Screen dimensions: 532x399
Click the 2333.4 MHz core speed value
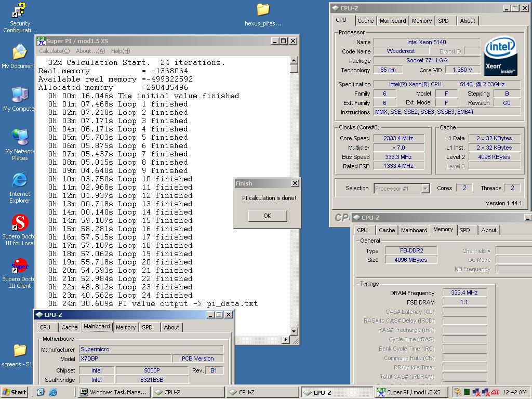click(x=398, y=138)
